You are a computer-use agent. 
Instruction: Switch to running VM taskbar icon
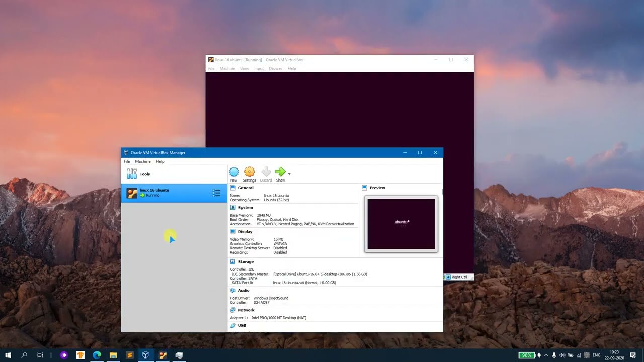(163, 355)
